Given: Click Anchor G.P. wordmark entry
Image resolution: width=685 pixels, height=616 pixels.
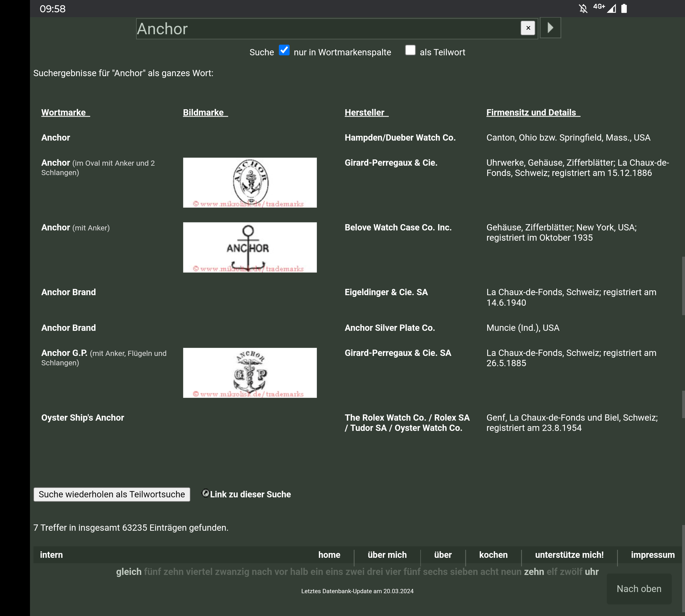Looking at the screenshot, I should (x=65, y=353).
